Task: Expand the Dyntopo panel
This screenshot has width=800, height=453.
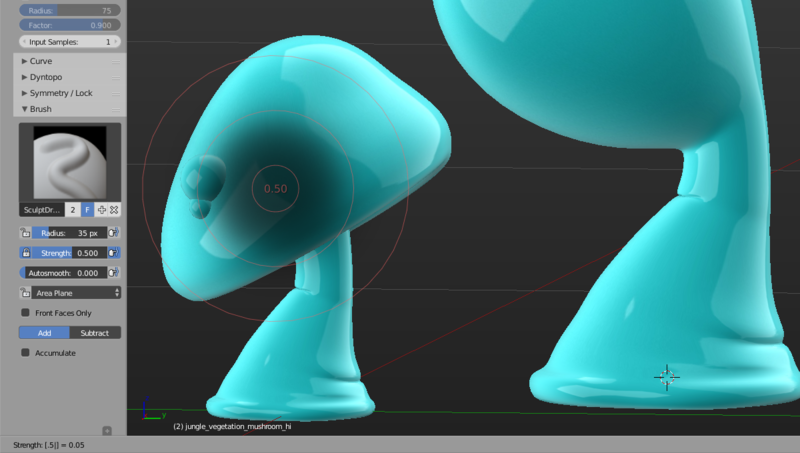Action: pyautogui.click(x=46, y=77)
